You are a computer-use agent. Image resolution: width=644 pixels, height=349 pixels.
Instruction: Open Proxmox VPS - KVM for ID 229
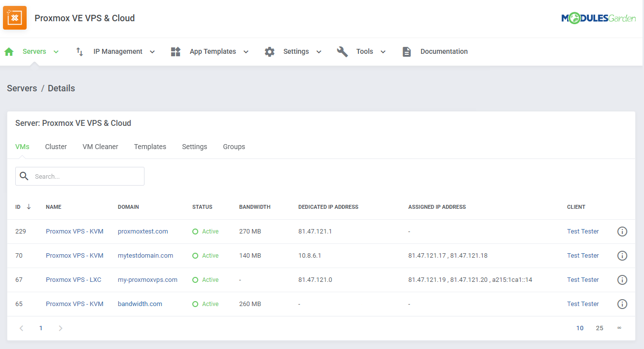click(x=74, y=232)
